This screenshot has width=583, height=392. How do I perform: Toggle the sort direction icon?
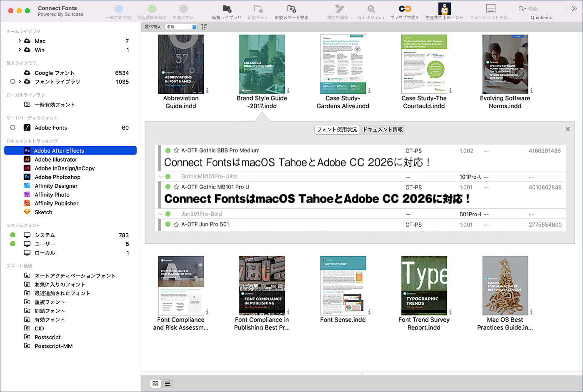[x=204, y=26]
